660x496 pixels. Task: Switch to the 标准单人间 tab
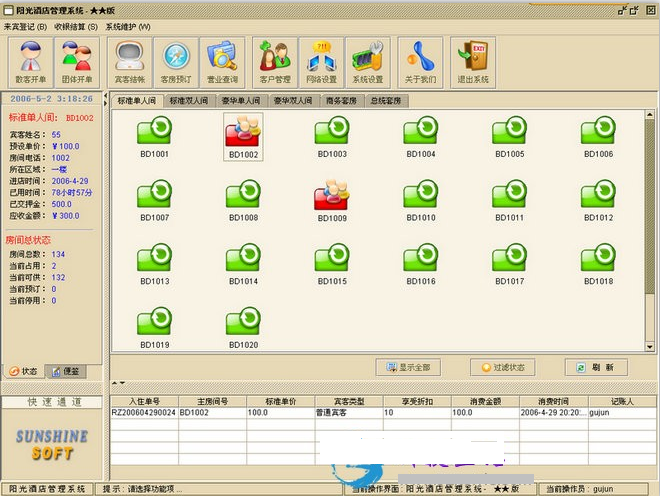[137, 101]
